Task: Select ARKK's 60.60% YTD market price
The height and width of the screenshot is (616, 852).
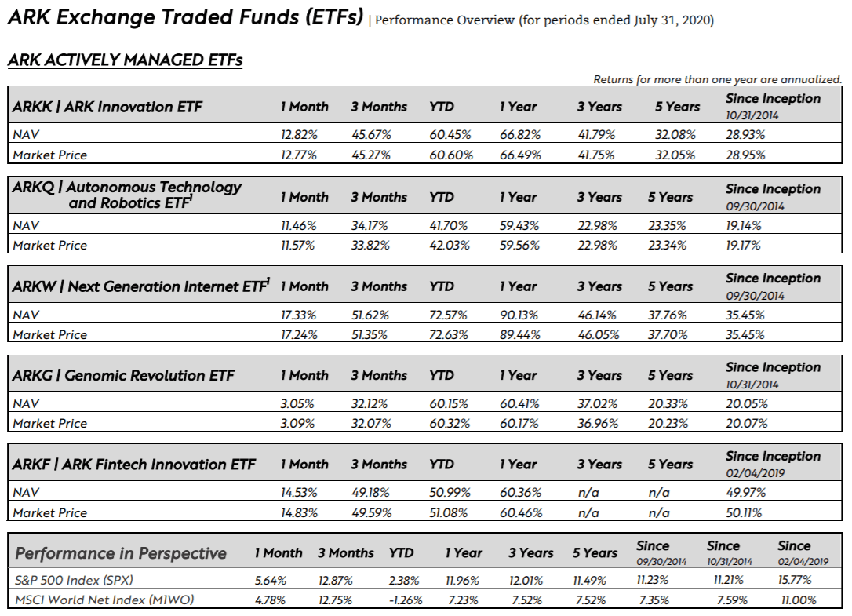Action: point(450,155)
